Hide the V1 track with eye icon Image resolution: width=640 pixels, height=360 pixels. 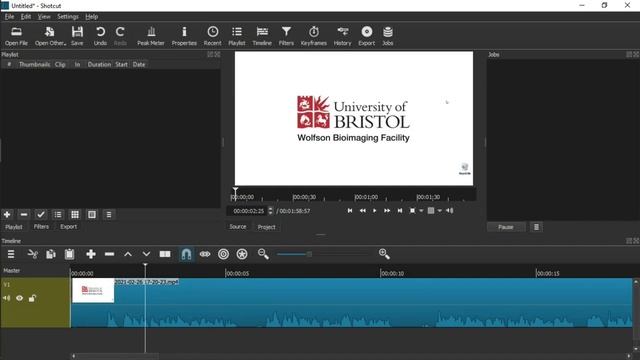click(x=19, y=298)
